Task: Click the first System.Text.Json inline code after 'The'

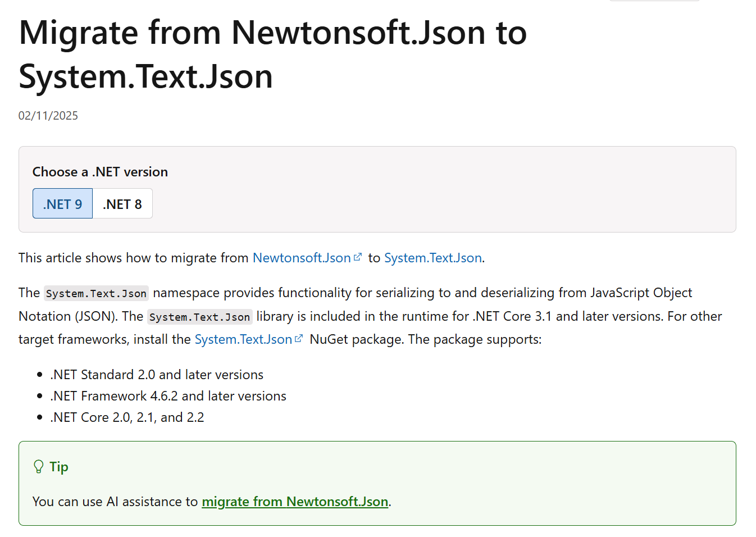Action: tap(96, 293)
